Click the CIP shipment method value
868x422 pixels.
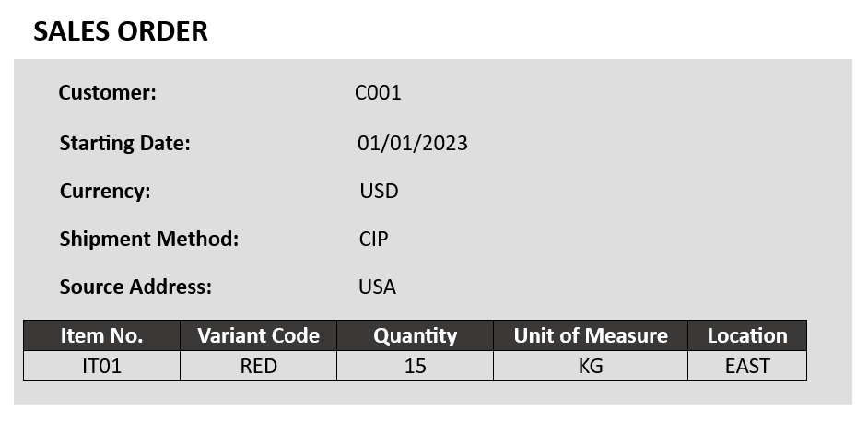click(x=374, y=240)
